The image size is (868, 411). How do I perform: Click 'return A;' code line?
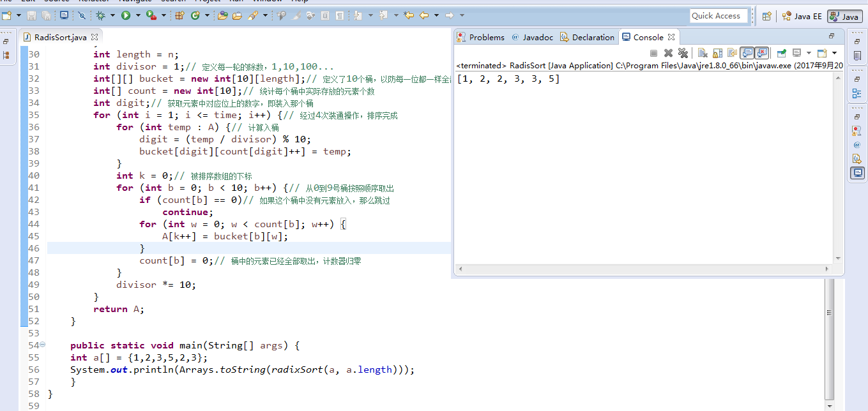(119, 309)
